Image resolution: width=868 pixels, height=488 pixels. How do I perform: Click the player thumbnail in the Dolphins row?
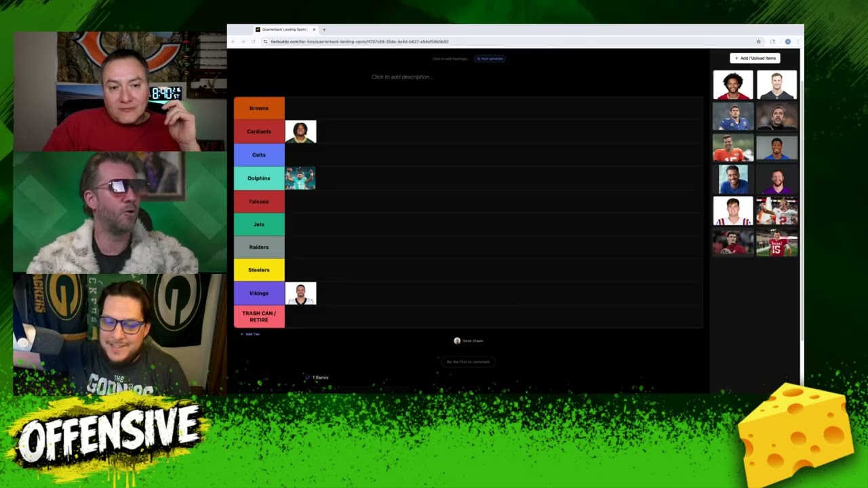300,178
